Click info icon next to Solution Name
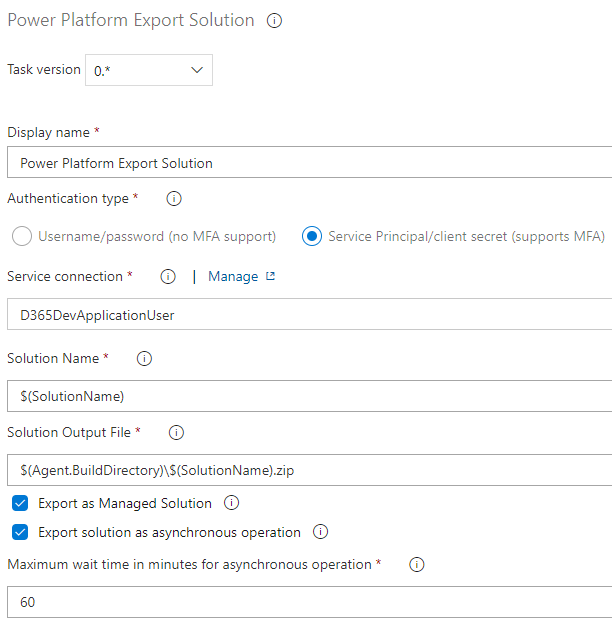Screen dimensions: 612x631 click(144, 358)
